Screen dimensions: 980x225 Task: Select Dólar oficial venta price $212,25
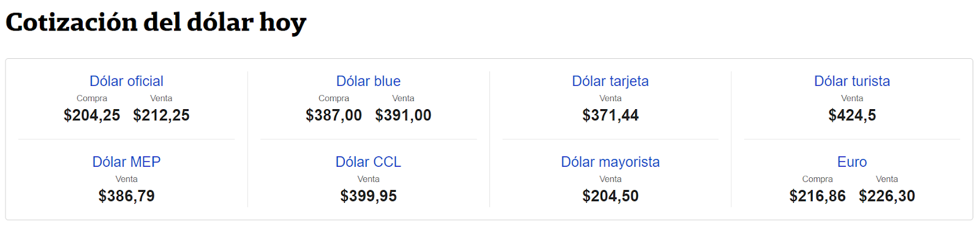[x=161, y=115]
